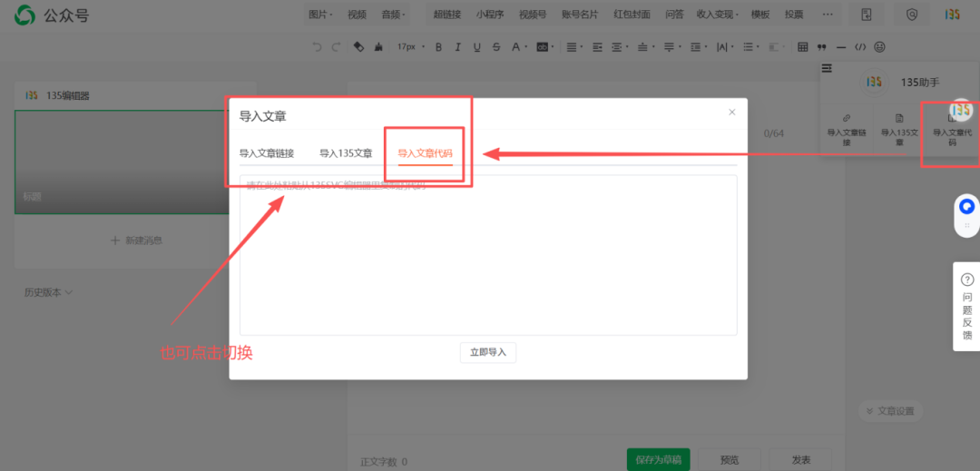Click the 135 logo in the top right header
Image resolution: width=980 pixels, height=471 pixels.
(952, 15)
